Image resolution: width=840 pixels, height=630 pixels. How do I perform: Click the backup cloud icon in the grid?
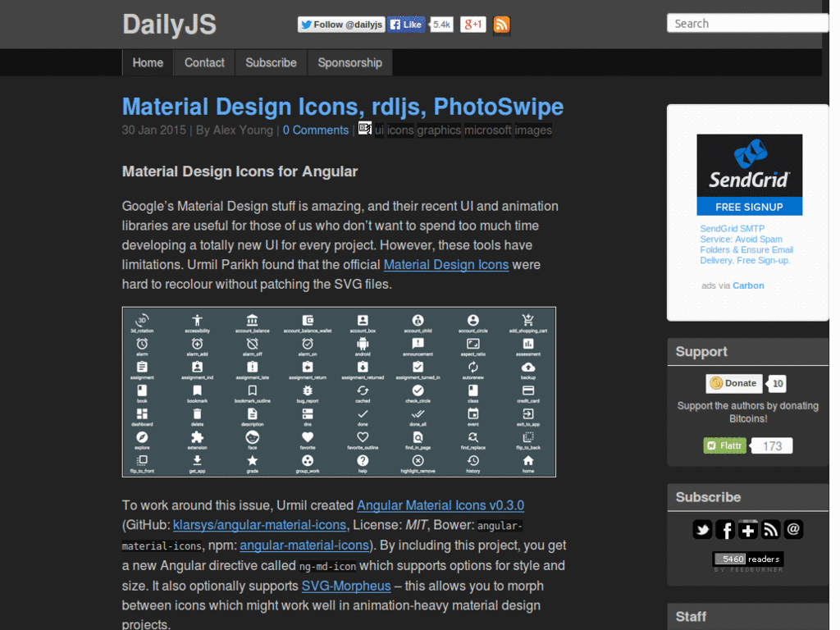(528, 367)
